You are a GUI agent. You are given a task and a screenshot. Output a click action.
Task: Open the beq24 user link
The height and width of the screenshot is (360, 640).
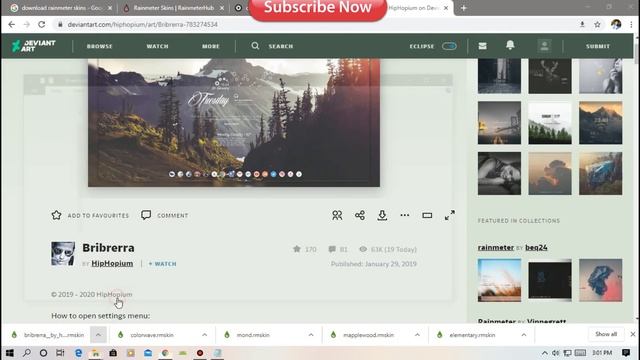[536, 247]
